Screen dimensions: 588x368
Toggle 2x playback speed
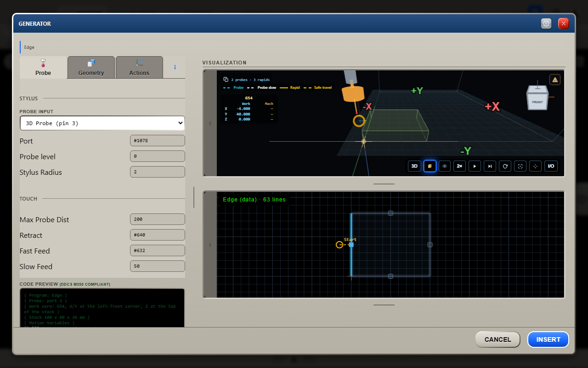coord(459,166)
